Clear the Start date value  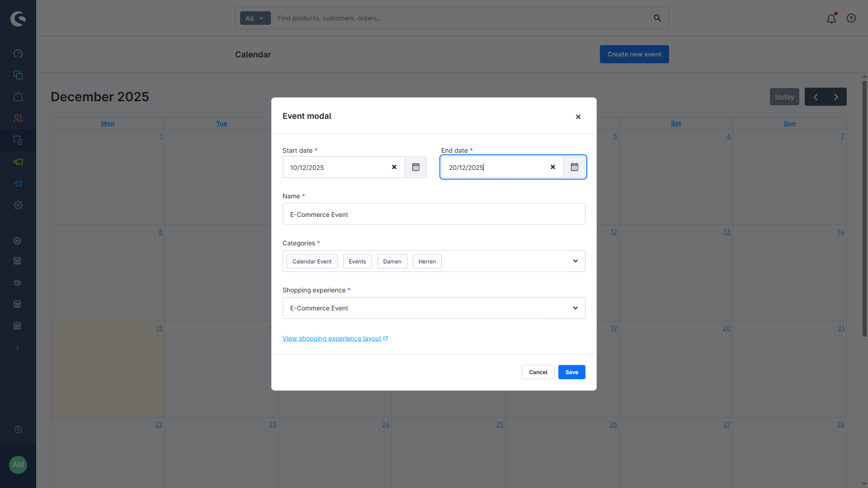394,167
